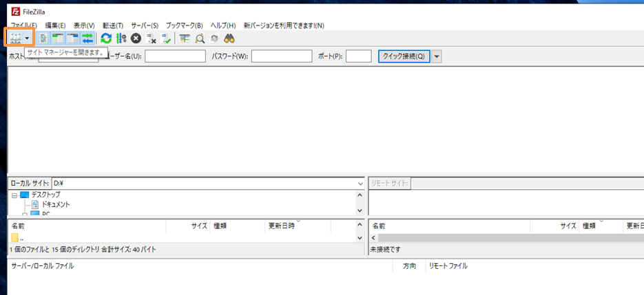Sort local files by サイズ column

click(x=188, y=226)
